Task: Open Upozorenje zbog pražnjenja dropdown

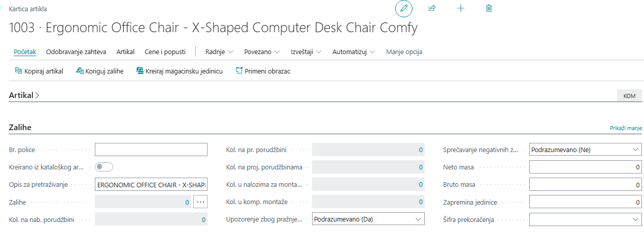Action: tap(368, 219)
